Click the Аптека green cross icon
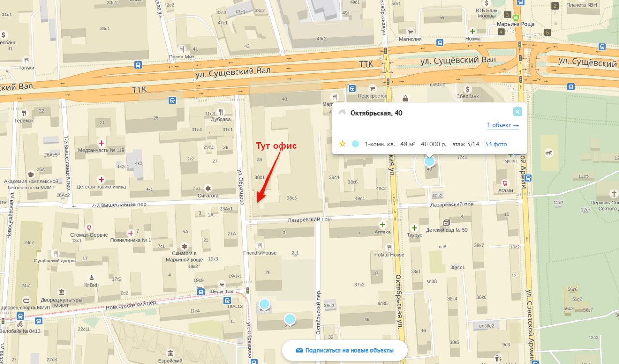 pos(383,224)
